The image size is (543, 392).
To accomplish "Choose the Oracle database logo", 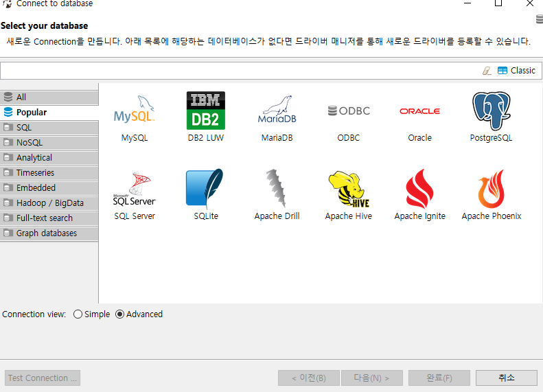I will 419,111.
